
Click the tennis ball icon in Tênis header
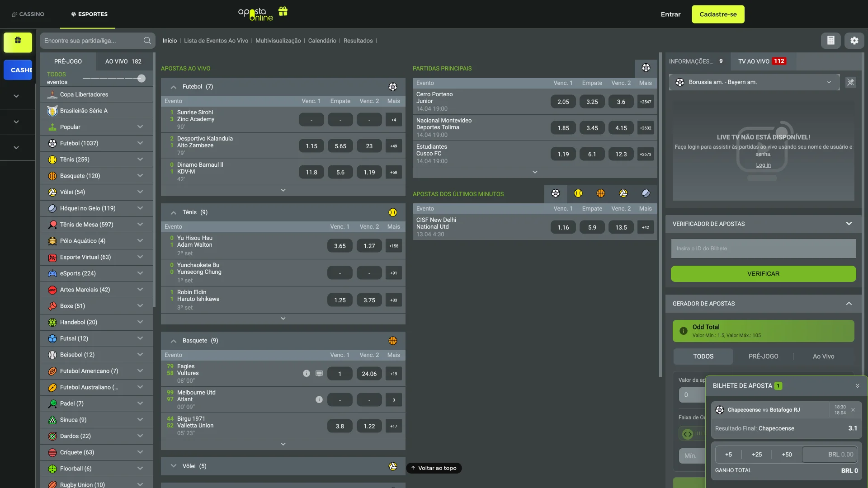393,212
